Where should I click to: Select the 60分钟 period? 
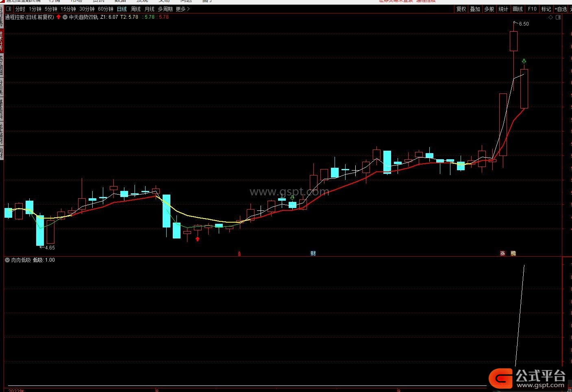[105, 9]
